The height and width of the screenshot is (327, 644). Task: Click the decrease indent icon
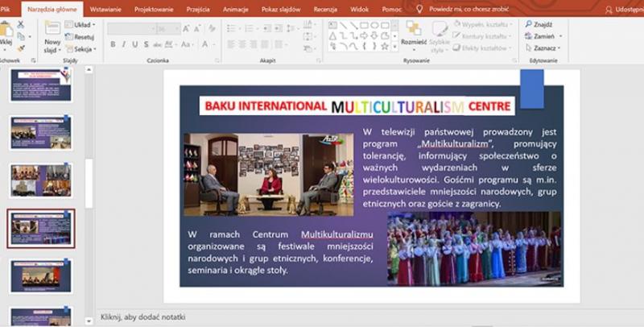(267, 28)
